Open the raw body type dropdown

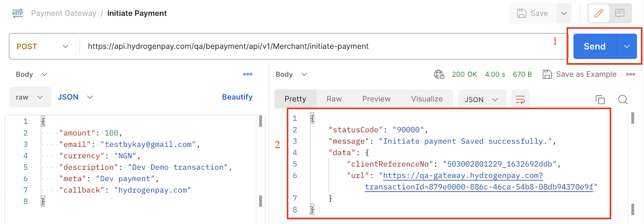[x=30, y=97]
